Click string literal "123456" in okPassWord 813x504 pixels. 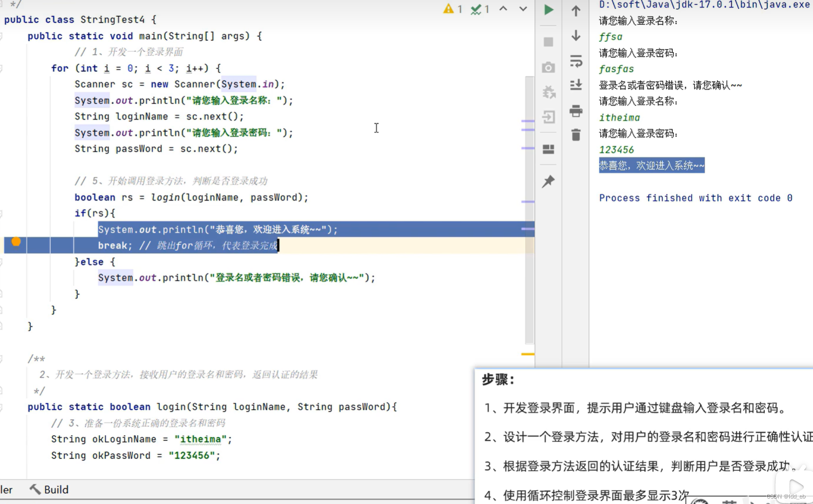click(x=192, y=455)
